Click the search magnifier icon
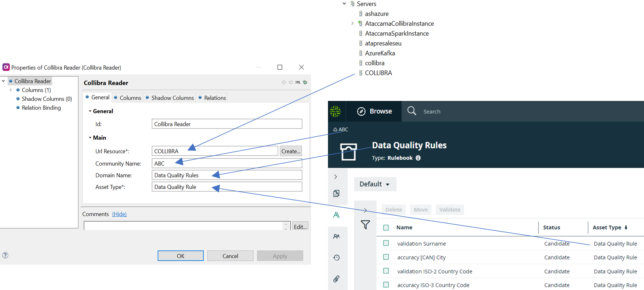 (x=412, y=111)
